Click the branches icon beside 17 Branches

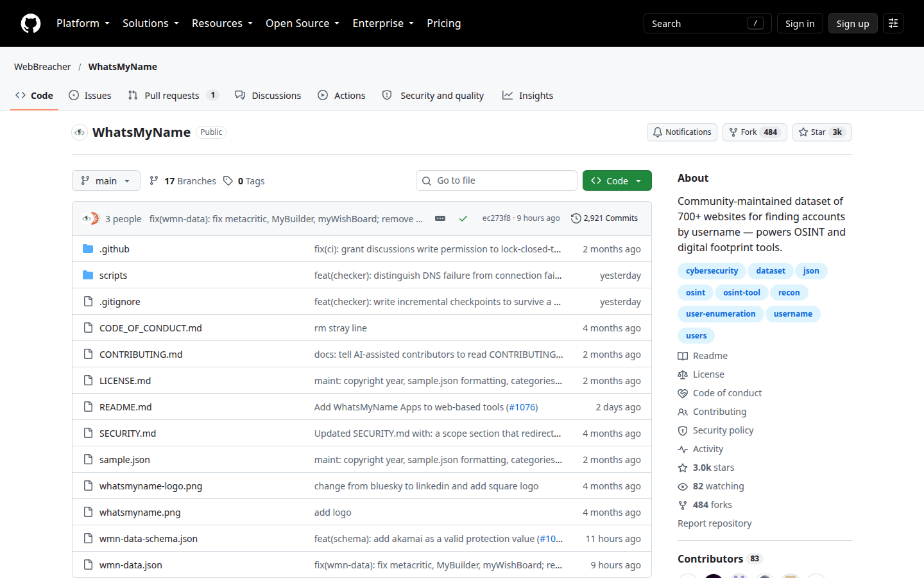coord(154,180)
